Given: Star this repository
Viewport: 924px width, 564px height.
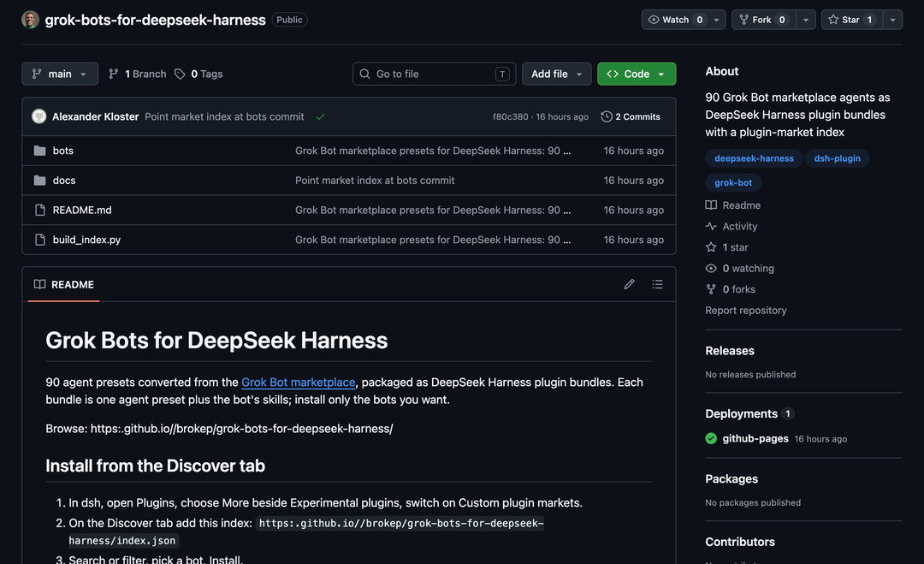Looking at the screenshot, I should (x=852, y=20).
